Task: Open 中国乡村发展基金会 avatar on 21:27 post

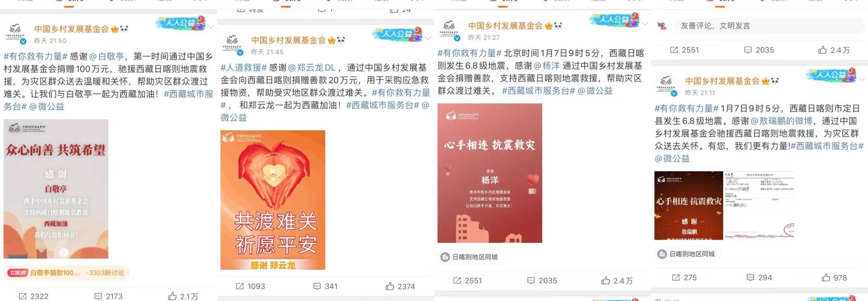Action: (x=449, y=30)
